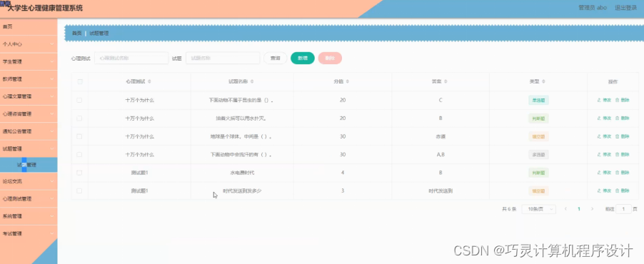Image resolution: width=644 pixels, height=264 pixels.
Task: Expand the 学生管理 sidebar menu
Action: [29, 61]
